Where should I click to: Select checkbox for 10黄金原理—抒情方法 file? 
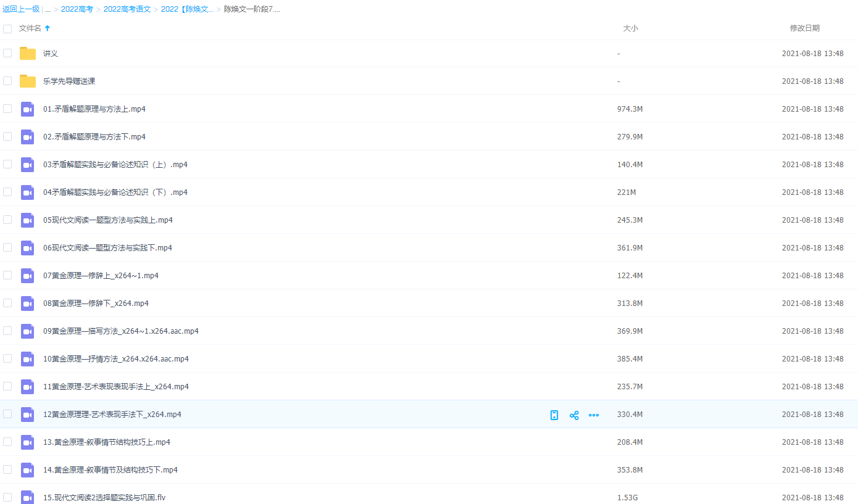pos(7,358)
